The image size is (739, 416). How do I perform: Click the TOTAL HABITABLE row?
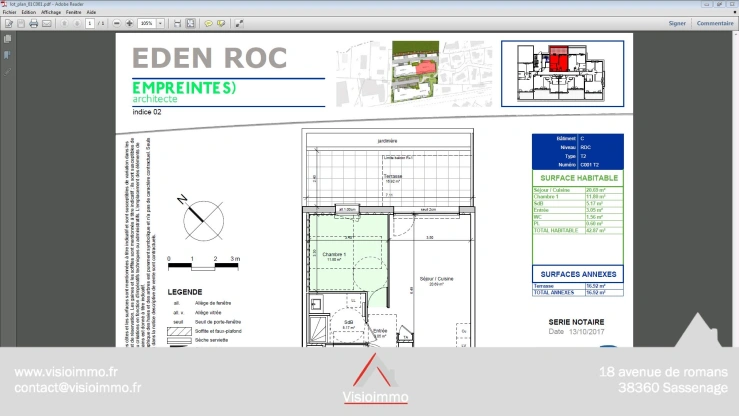(x=578, y=230)
